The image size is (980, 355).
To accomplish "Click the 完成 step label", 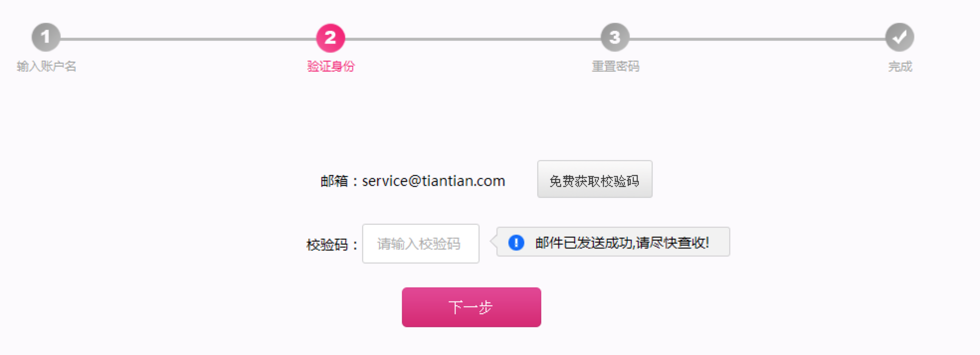I will click(x=900, y=66).
